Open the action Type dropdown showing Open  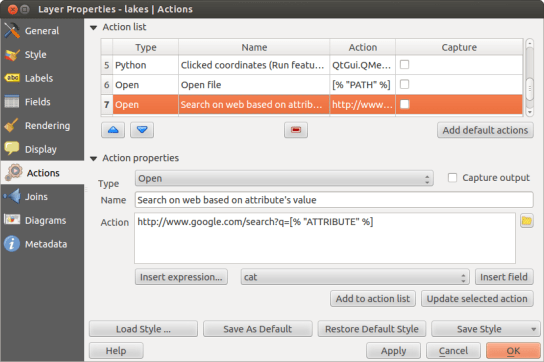[284, 178]
